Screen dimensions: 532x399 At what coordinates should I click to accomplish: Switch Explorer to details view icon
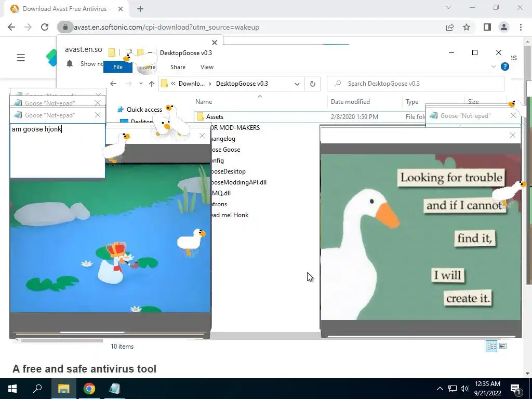pyautogui.click(x=491, y=346)
